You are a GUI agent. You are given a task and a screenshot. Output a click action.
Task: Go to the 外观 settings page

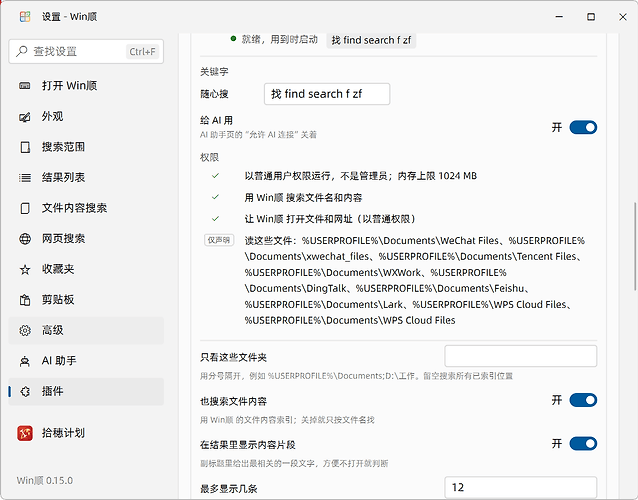(x=86, y=116)
